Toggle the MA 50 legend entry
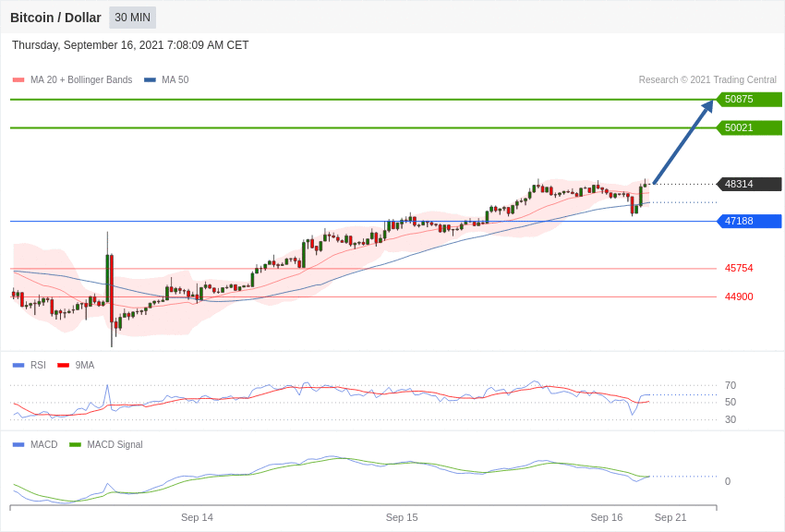 pyautogui.click(x=166, y=80)
